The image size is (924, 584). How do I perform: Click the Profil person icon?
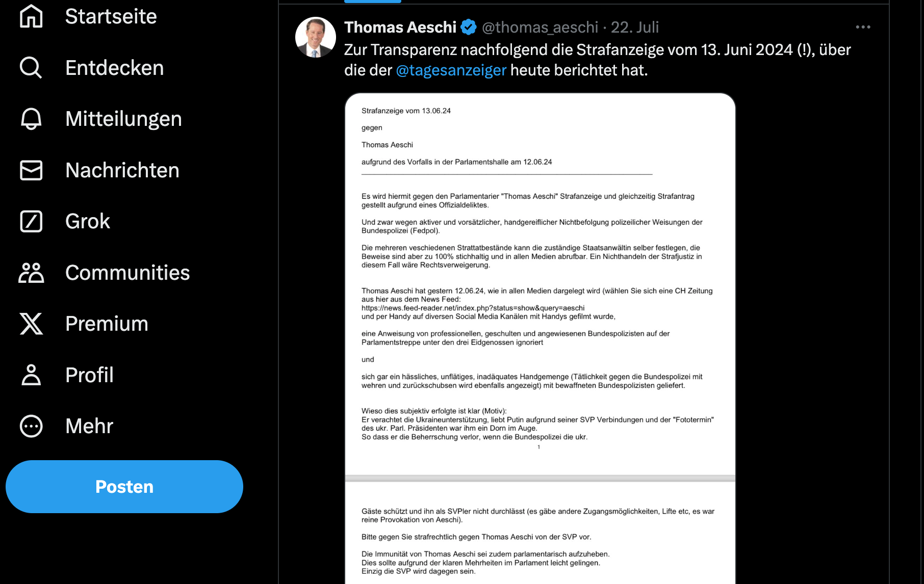point(31,375)
